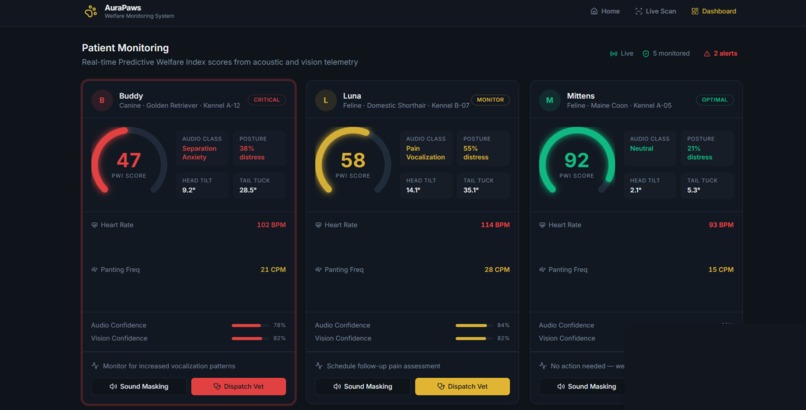Click the OPTIMAL status badge on Mittens' card
Viewport: 806px width, 410px height.
pos(715,100)
